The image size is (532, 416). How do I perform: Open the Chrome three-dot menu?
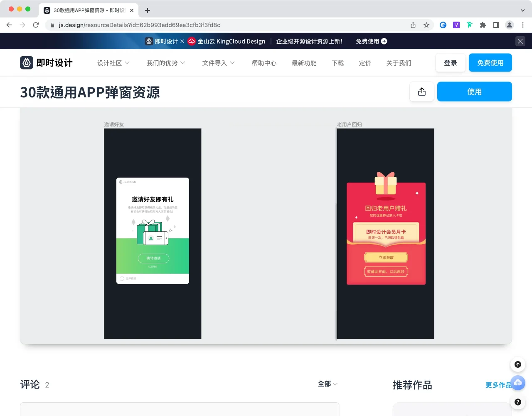tap(523, 25)
